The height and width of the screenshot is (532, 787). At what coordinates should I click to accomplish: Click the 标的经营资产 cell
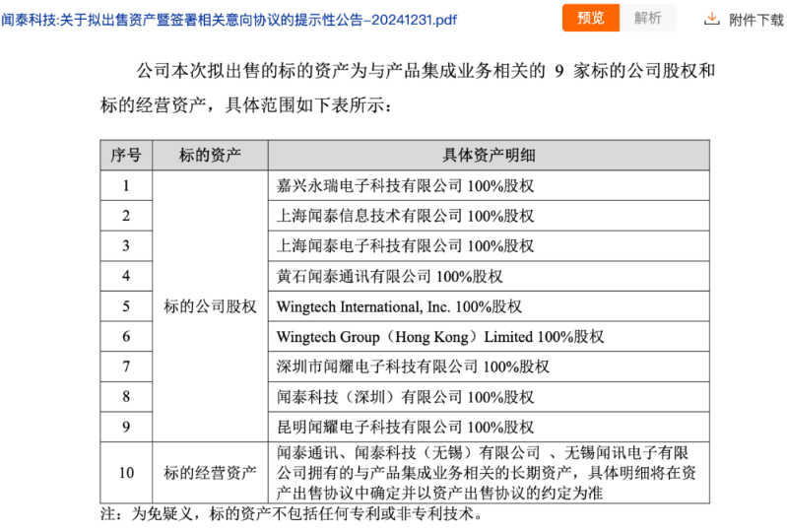[x=209, y=473]
